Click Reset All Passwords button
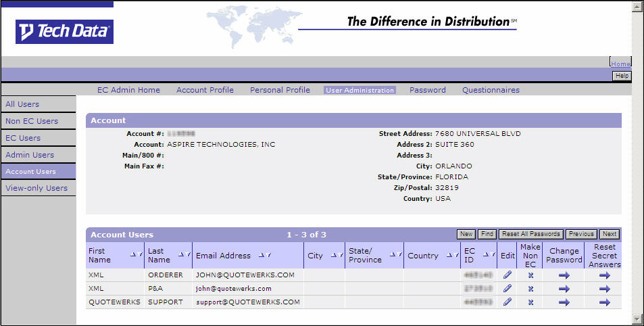 coord(531,234)
